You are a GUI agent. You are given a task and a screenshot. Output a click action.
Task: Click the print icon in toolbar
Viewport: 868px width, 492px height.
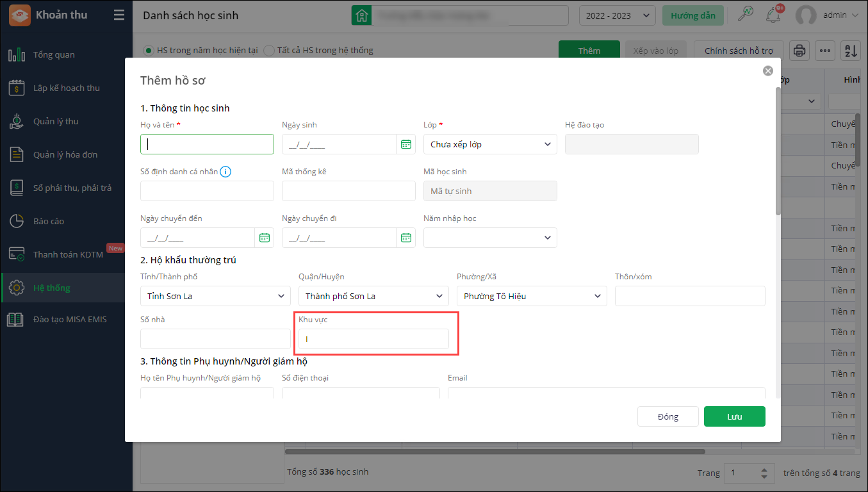point(799,51)
